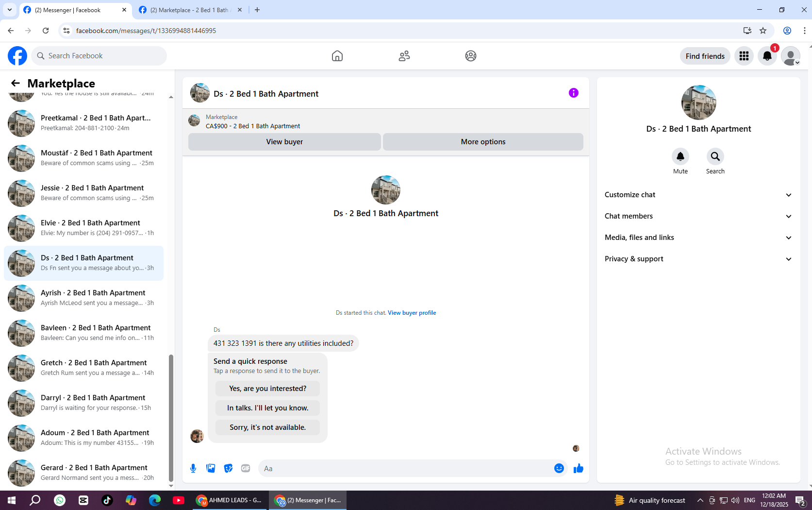The height and width of the screenshot is (510, 812).
Task: Expand Media, files and links section
Action: (x=698, y=238)
